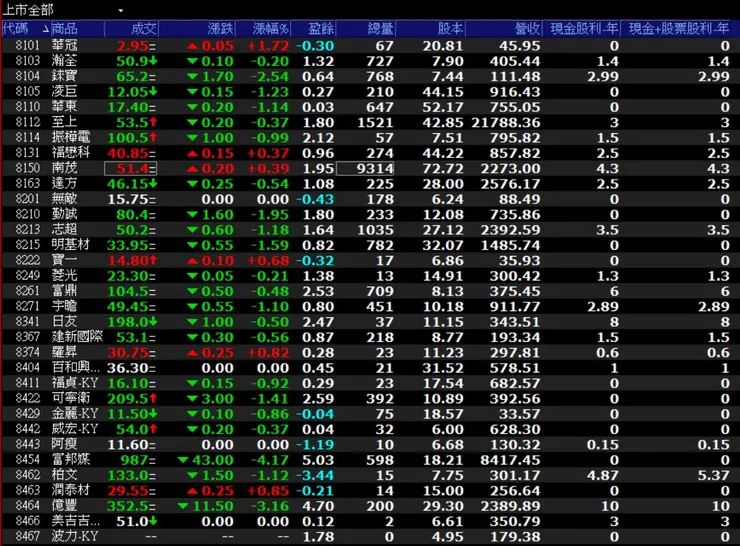Select stock code 8101 華冠
The width and height of the screenshot is (740, 546).
coord(27,45)
